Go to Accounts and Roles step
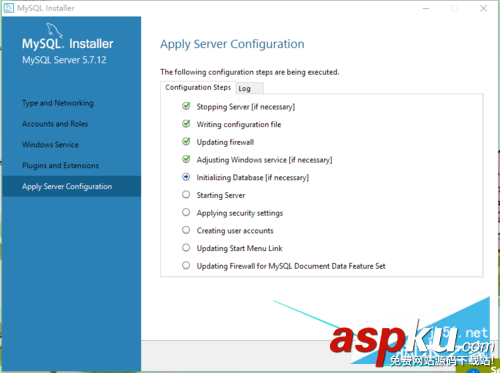 55,124
